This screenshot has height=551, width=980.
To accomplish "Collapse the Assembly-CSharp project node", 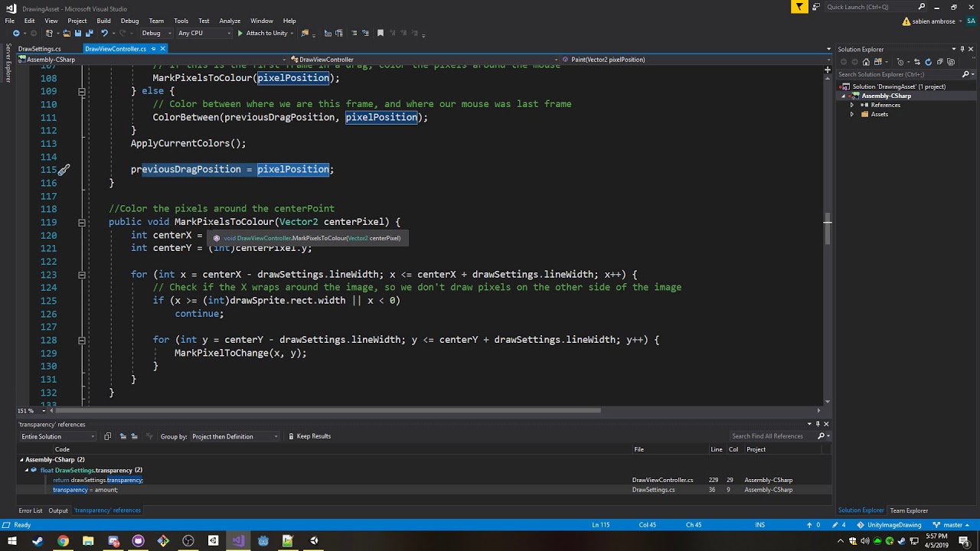I will (844, 96).
